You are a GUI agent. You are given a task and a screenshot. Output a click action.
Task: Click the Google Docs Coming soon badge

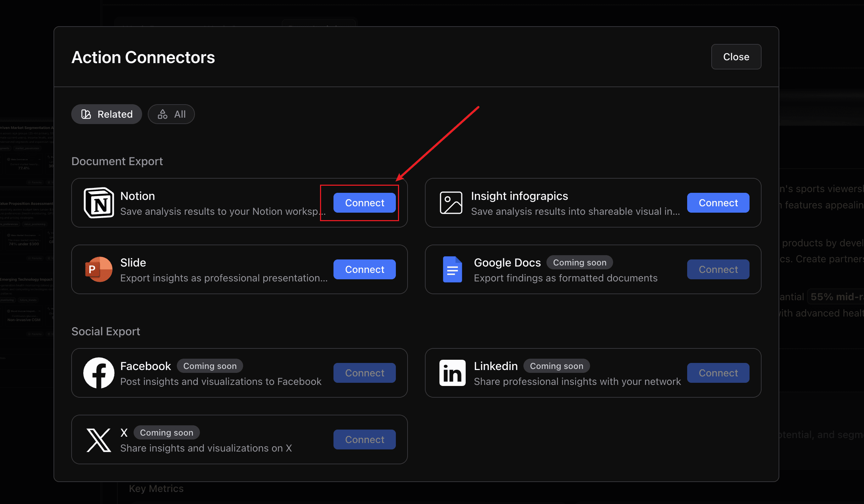pos(579,263)
